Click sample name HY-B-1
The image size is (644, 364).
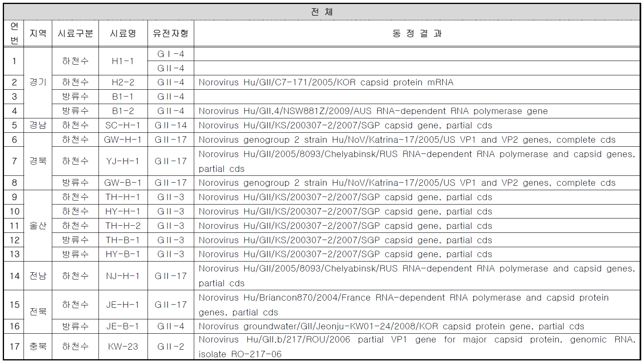[x=123, y=254]
